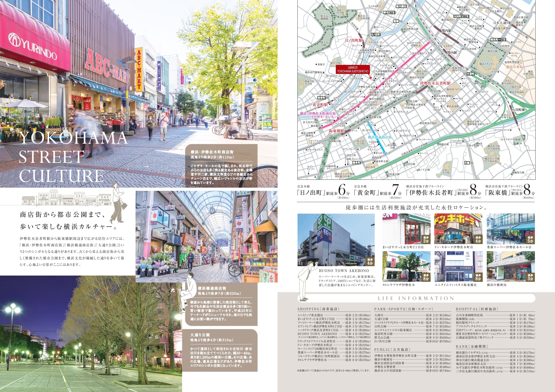Select the 石川町駅 label on the map
Screen dimensions: 555x392
(519, 110)
